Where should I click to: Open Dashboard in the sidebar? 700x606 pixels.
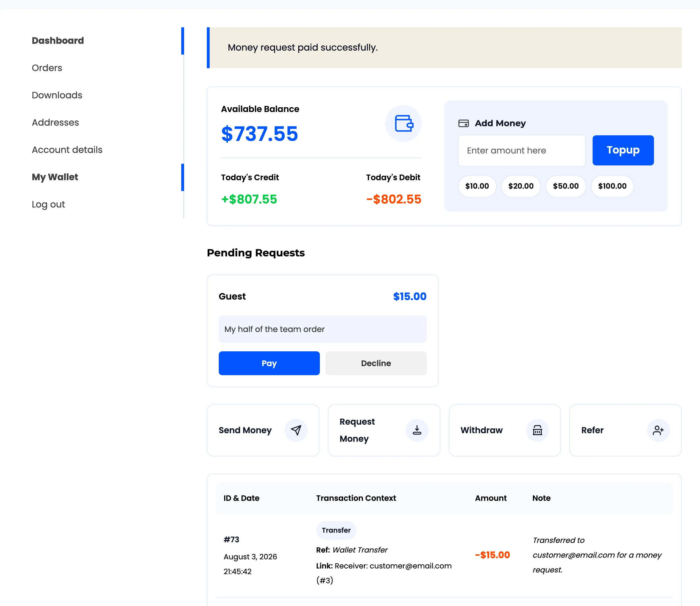(x=58, y=41)
